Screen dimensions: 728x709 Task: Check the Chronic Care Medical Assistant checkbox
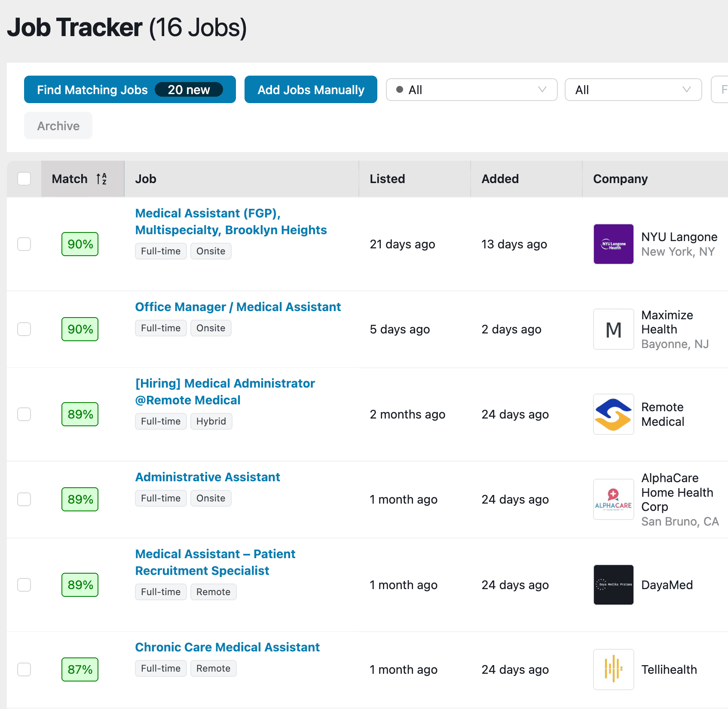24,669
